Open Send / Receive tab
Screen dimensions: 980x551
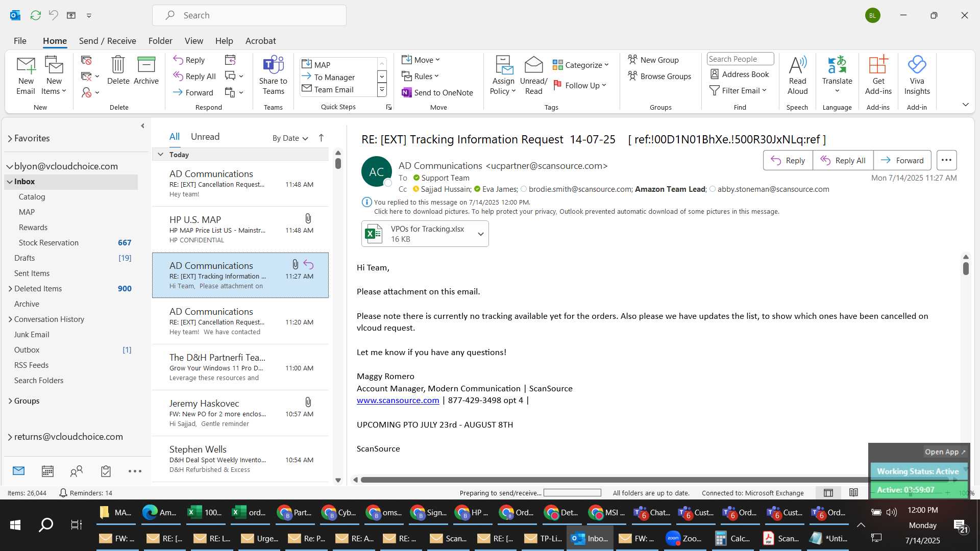107,41
